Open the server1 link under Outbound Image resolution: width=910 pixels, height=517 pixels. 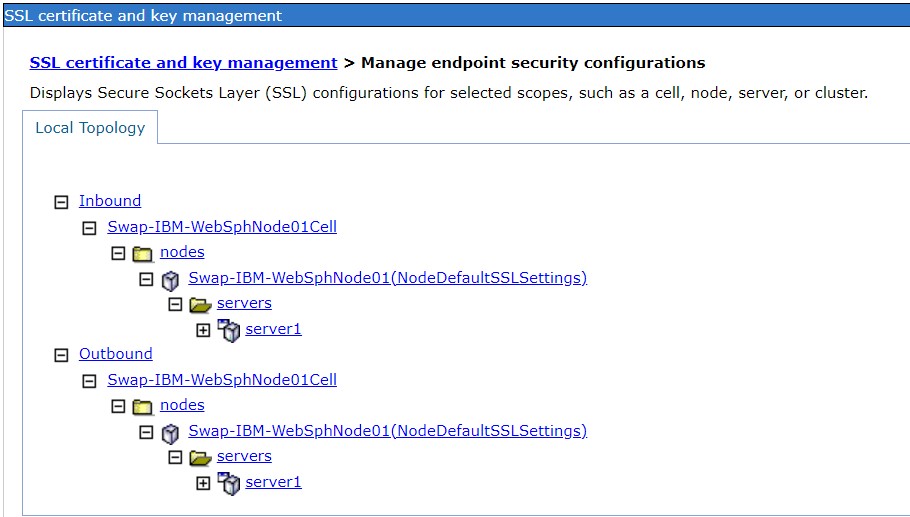(273, 482)
